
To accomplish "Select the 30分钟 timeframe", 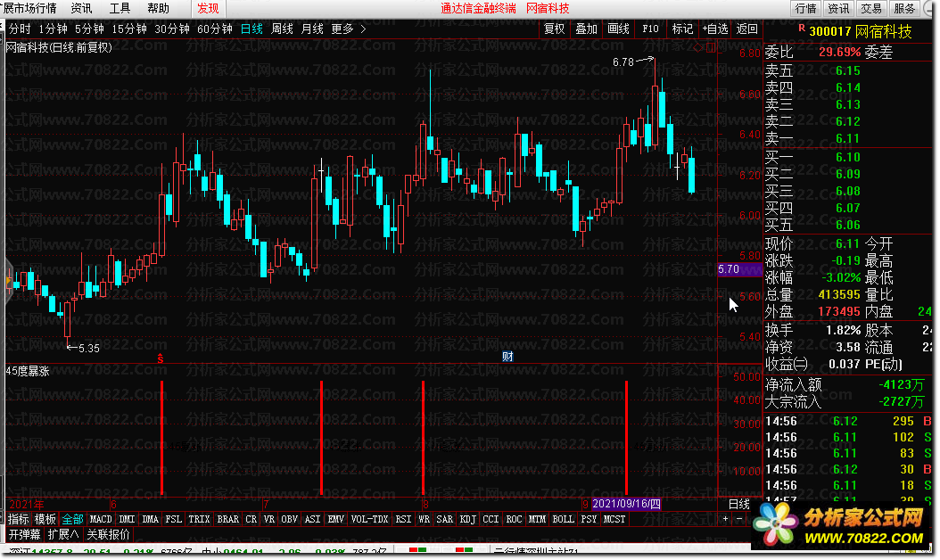I will coord(172,29).
